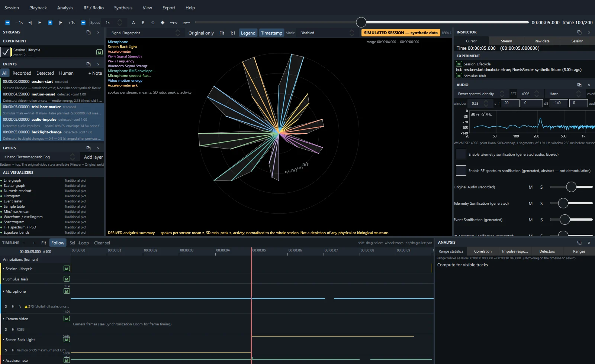Toggle the Timestamp overlay
The image size is (595, 364).
(271, 33)
